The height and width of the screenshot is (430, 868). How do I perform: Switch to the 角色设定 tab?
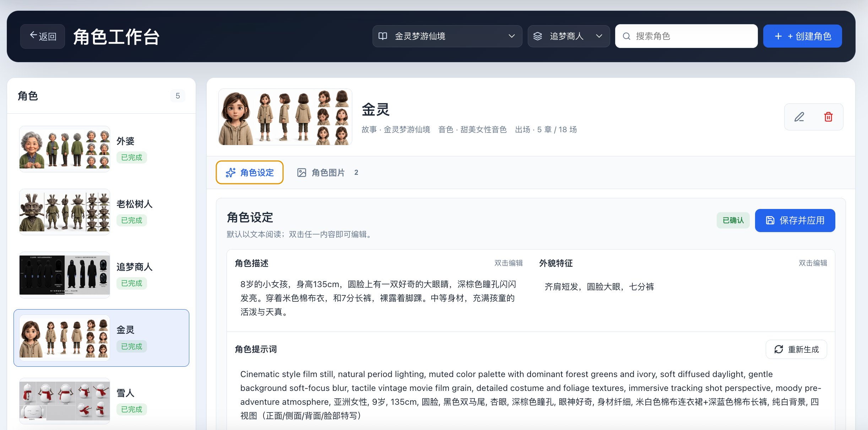(250, 172)
